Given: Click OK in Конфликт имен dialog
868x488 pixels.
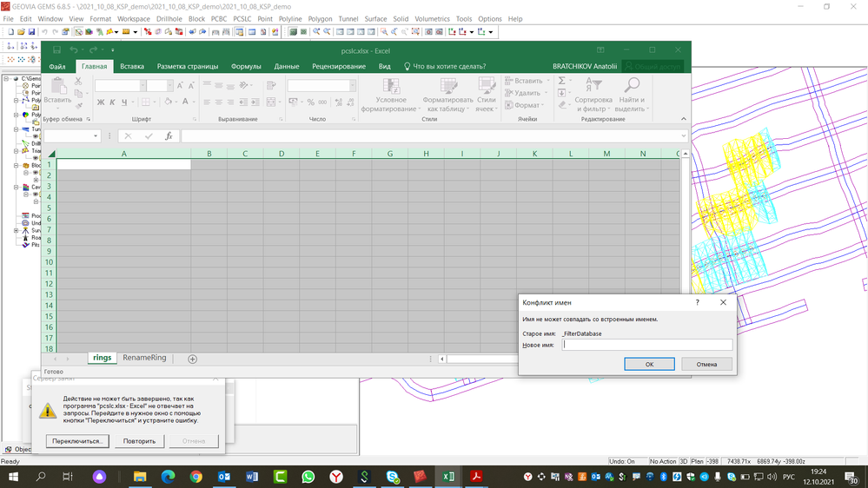Looking at the screenshot, I should [649, 364].
